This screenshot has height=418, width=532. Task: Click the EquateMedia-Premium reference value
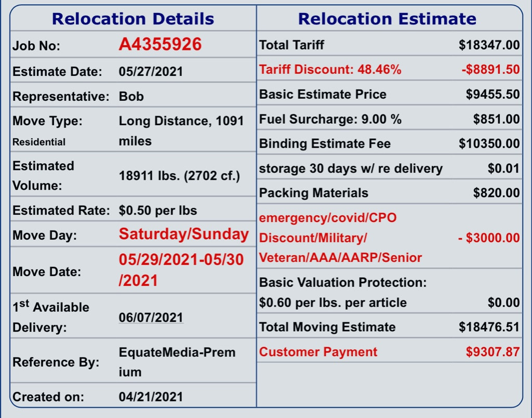[177, 362]
